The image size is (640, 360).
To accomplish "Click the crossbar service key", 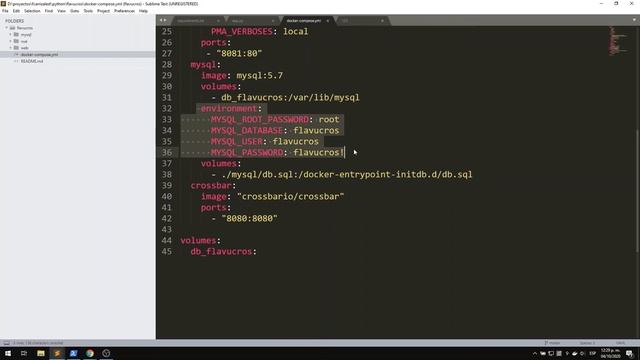I will click(x=211, y=186).
